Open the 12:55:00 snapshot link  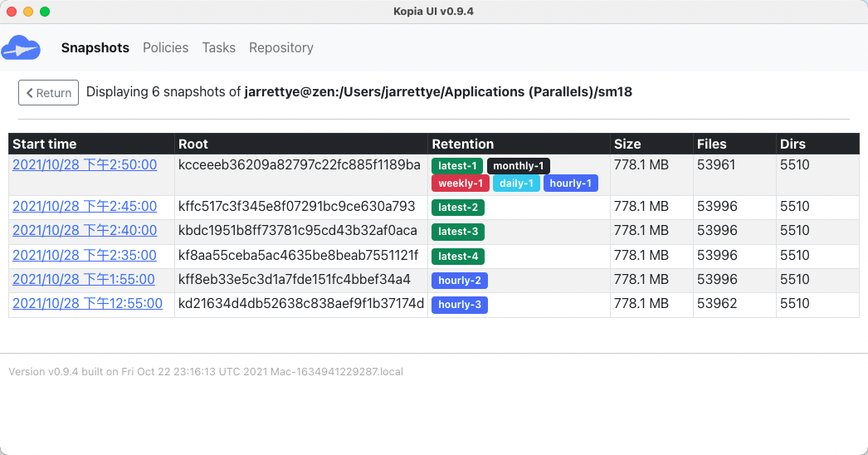click(x=87, y=303)
